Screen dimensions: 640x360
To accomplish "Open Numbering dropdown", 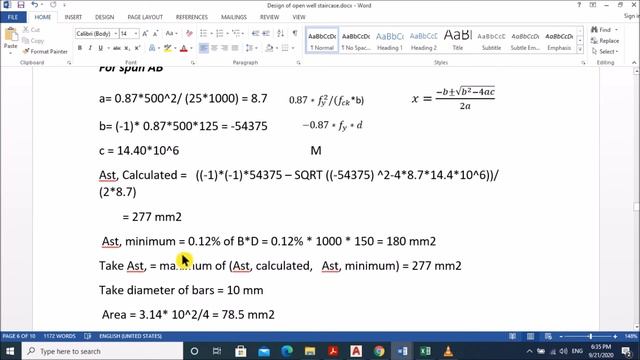I will coord(227,33).
